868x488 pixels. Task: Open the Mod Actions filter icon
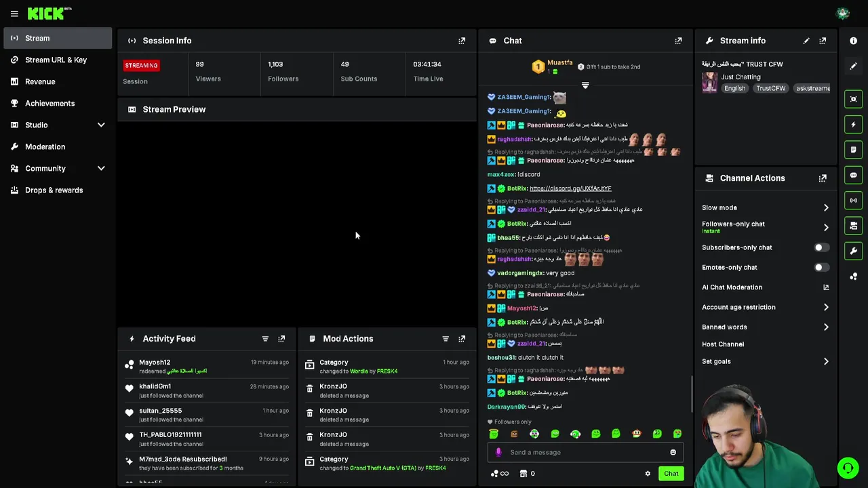[446, 339]
